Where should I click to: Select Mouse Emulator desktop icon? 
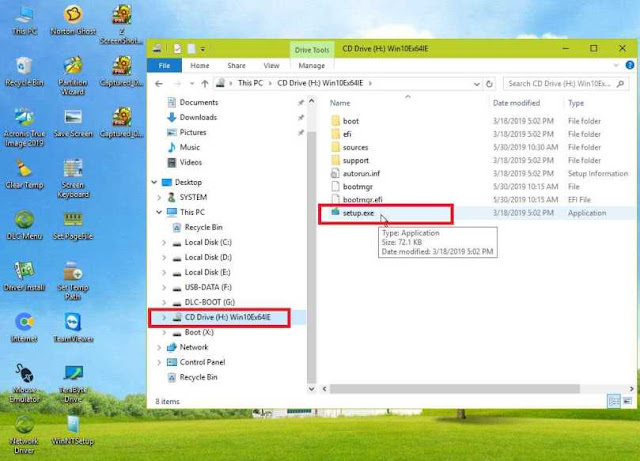tap(24, 384)
